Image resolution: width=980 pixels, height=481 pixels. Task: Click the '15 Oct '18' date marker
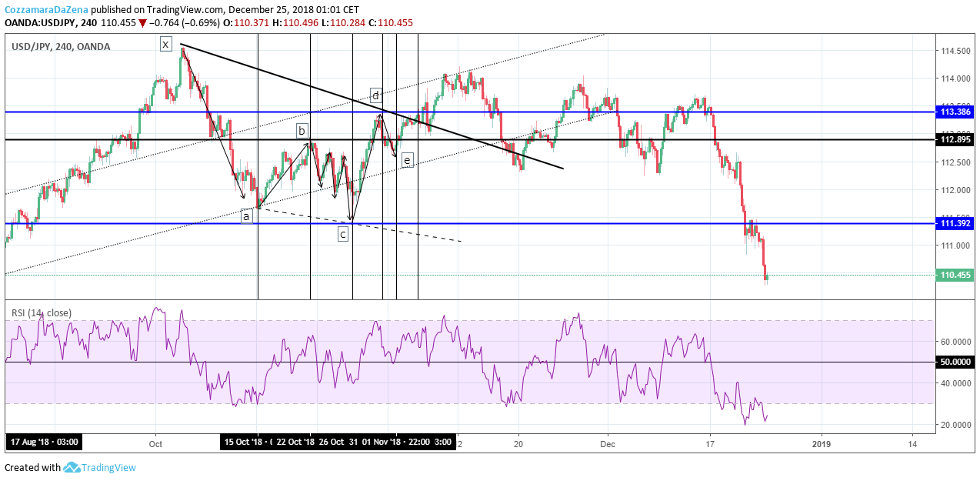click(x=246, y=443)
